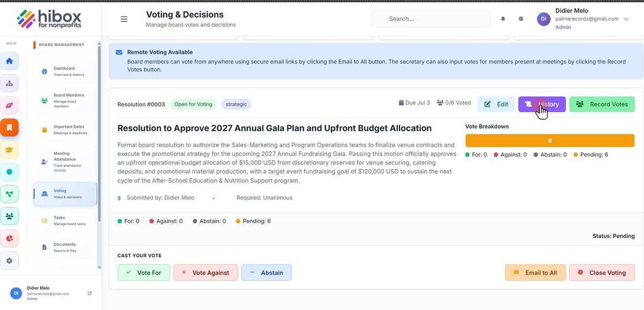Click the Record Votes button
The width and height of the screenshot is (644, 310).
point(602,104)
